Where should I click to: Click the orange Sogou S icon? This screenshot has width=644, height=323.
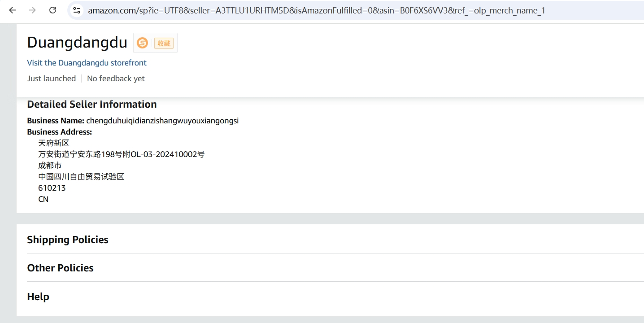point(142,43)
